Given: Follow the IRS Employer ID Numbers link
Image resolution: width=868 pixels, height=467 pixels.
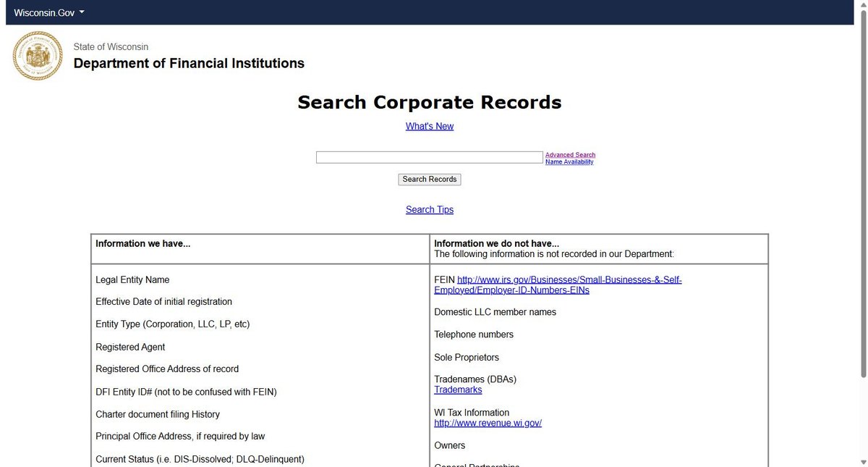Looking at the screenshot, I should pyautogui.click(x=558, y=285).
